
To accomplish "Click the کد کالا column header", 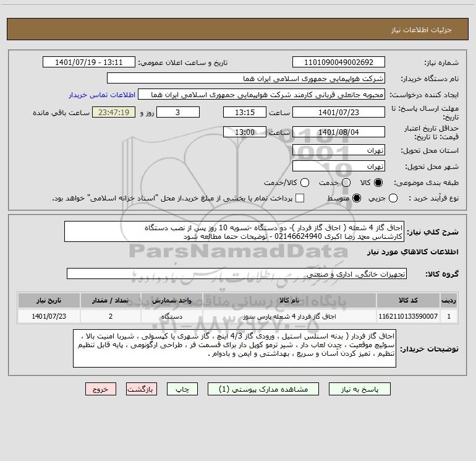I will (408, 300).
